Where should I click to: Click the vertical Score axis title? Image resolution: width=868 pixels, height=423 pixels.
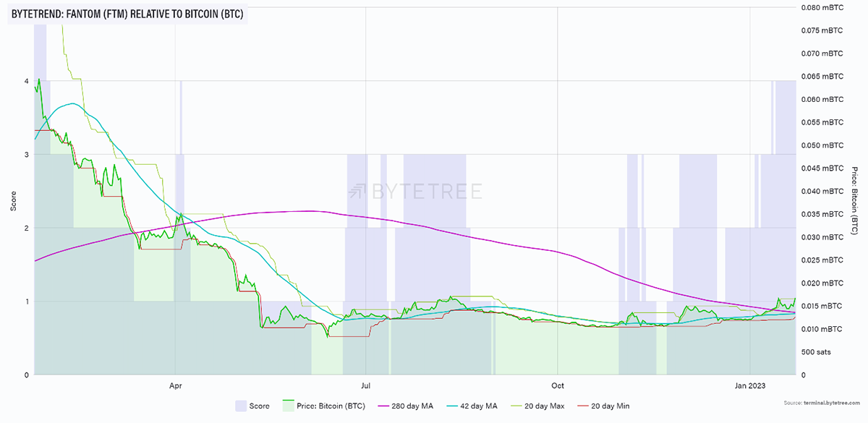tap(13, 200)
